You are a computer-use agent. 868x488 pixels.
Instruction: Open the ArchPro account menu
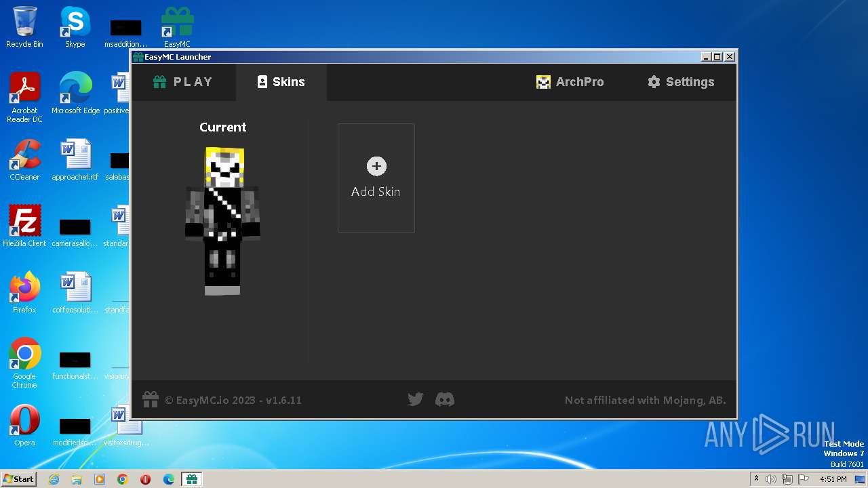coord(570,82)
